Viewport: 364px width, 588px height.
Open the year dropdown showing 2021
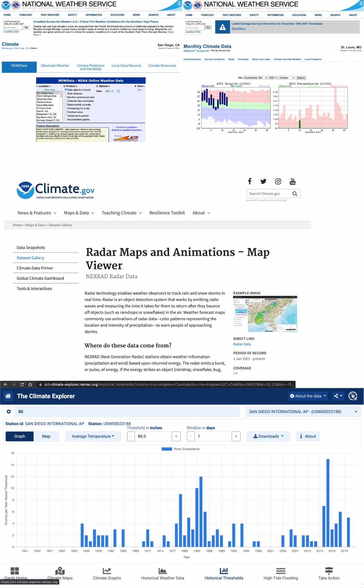coord(273,78)
